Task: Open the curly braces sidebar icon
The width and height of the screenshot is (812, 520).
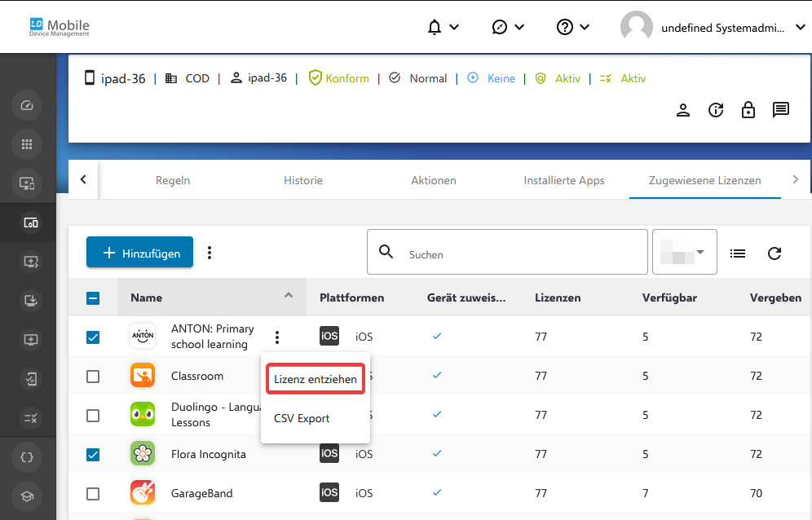Action: pos(27,456)
